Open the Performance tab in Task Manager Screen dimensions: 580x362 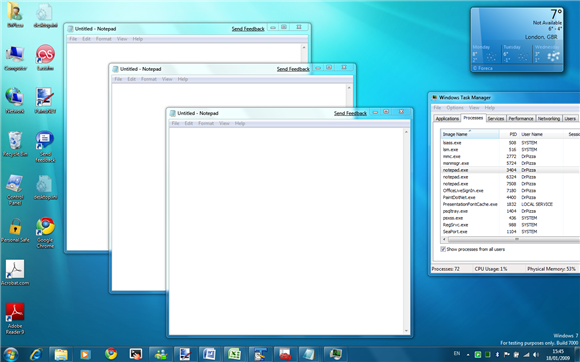[520, 118]
